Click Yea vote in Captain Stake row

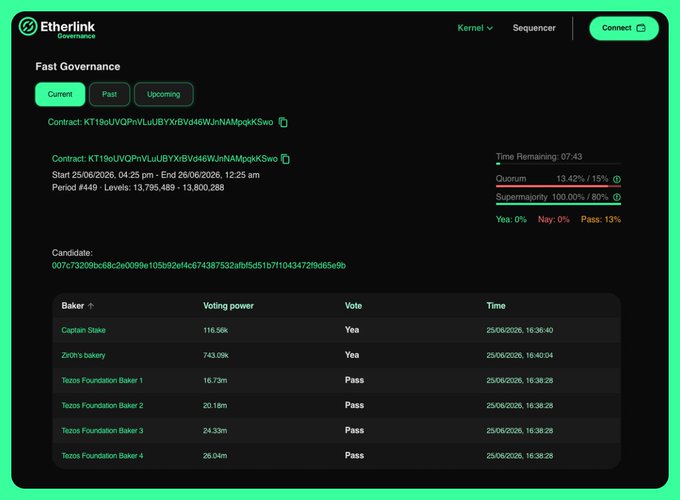click(x=352, y=330)
